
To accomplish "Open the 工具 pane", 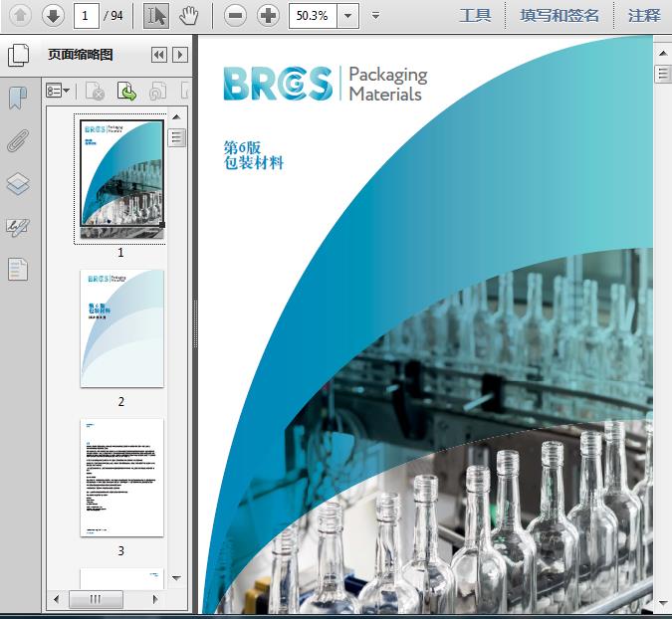I will (475, 16).
